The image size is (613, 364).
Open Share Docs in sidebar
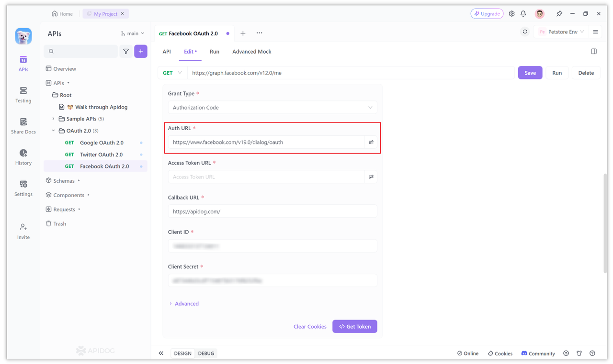[x=23, y=126]
